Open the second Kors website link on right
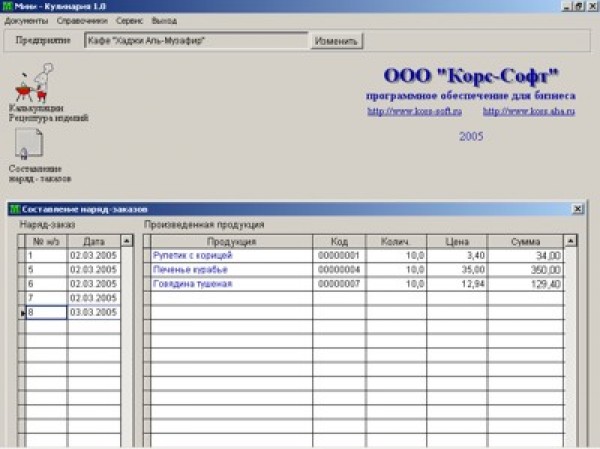600x449 pixels. click(529, 112)
